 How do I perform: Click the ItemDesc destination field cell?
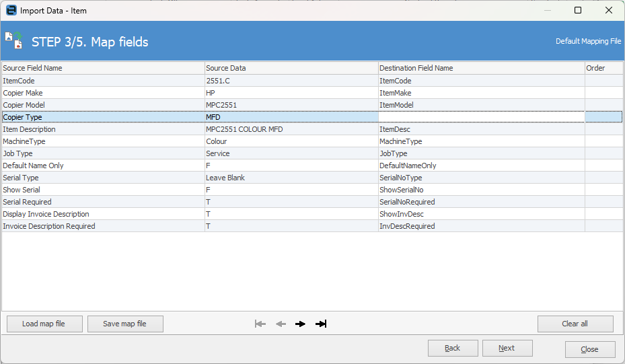(x=482, y=130)
